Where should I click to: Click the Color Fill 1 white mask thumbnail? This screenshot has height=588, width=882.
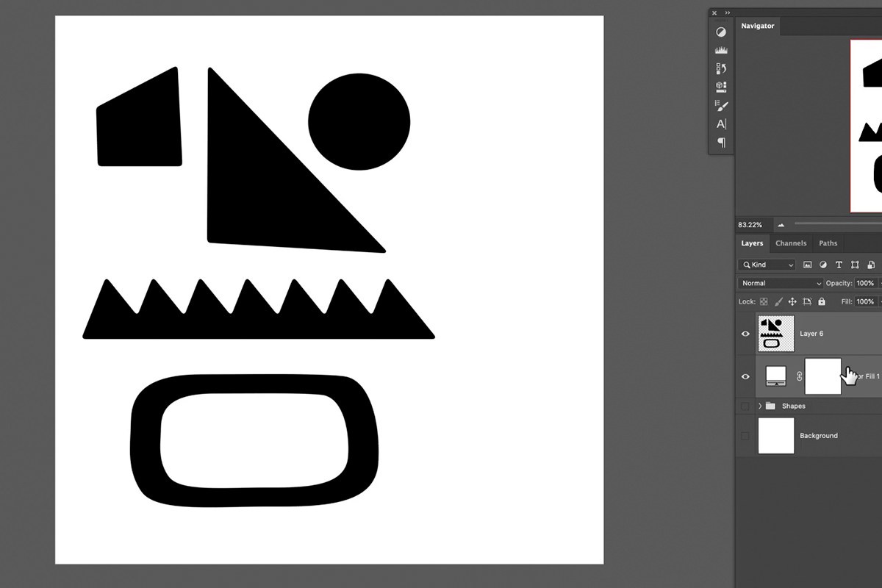(823, 376)
